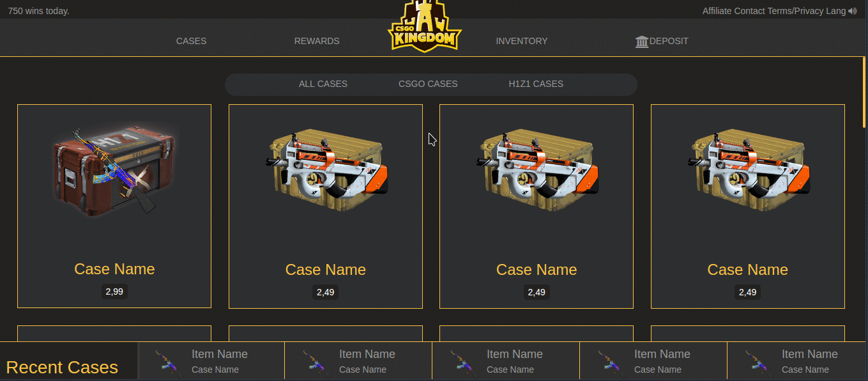This screenshot has width=868, height=381.
Task: Switch to CSGO CASES filter tab
Action: 428,84
